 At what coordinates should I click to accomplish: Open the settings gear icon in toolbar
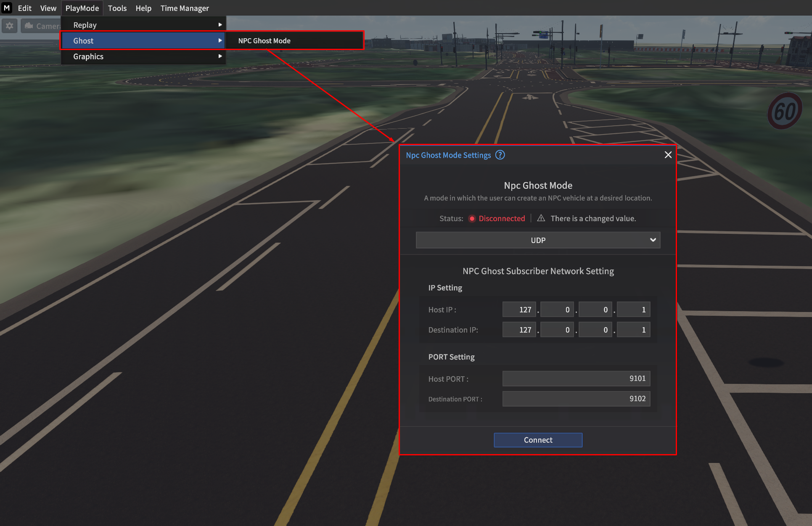10,26
